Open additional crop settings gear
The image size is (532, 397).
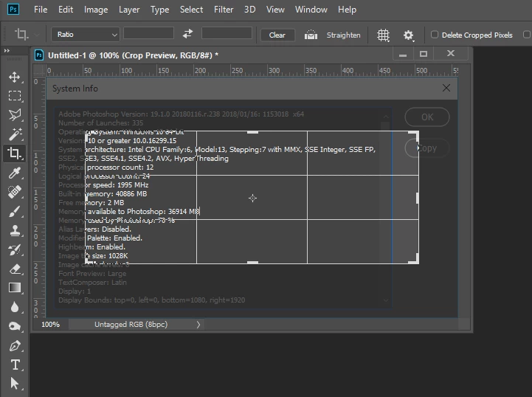click(x=409, y=35)
